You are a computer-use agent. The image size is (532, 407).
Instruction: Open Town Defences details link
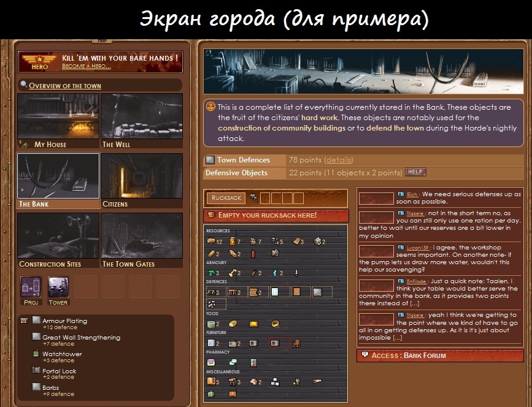(x=339, y=160)
